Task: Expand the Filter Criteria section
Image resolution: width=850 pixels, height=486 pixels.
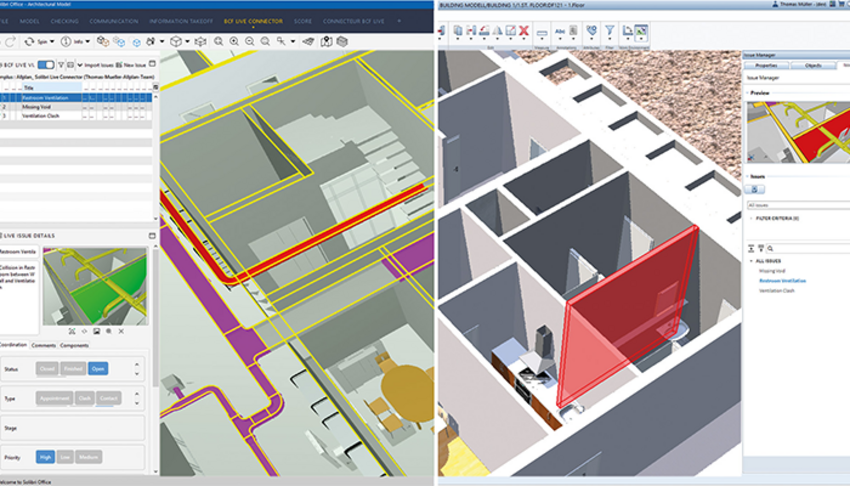Action: click(749, 218)
